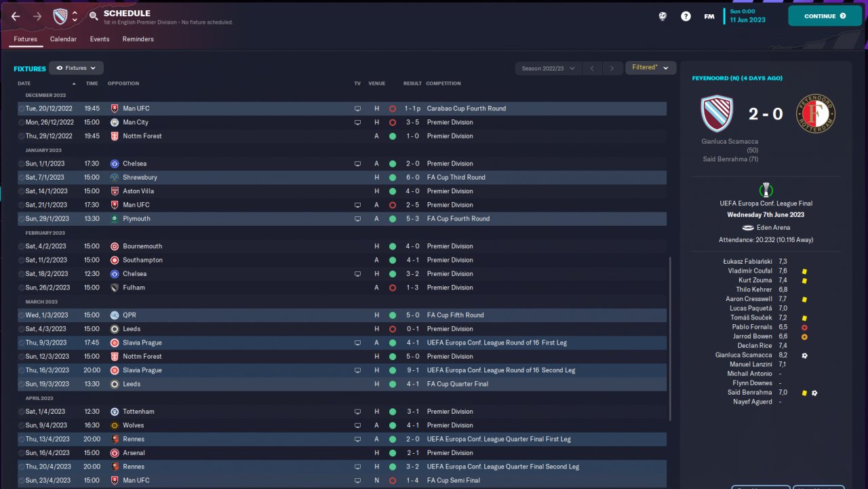Open the Reminders tab
The height and width of the screenshot is (489, 868).
138,39
